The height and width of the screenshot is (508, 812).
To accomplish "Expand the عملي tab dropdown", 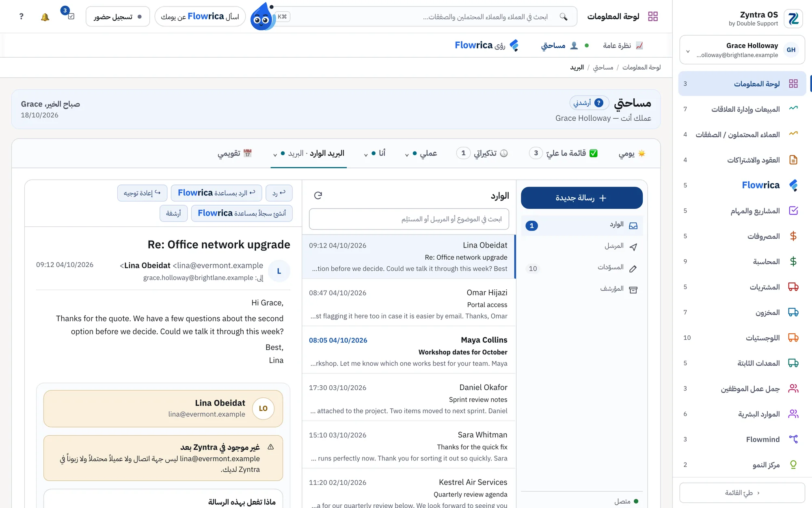I will coord(407,154).
